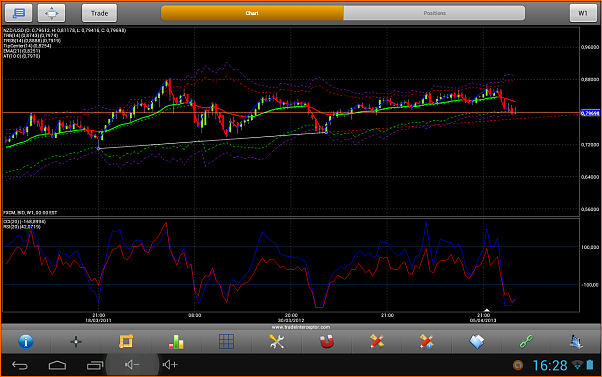Tap the Android back arrow

click(x=20, y=365)
